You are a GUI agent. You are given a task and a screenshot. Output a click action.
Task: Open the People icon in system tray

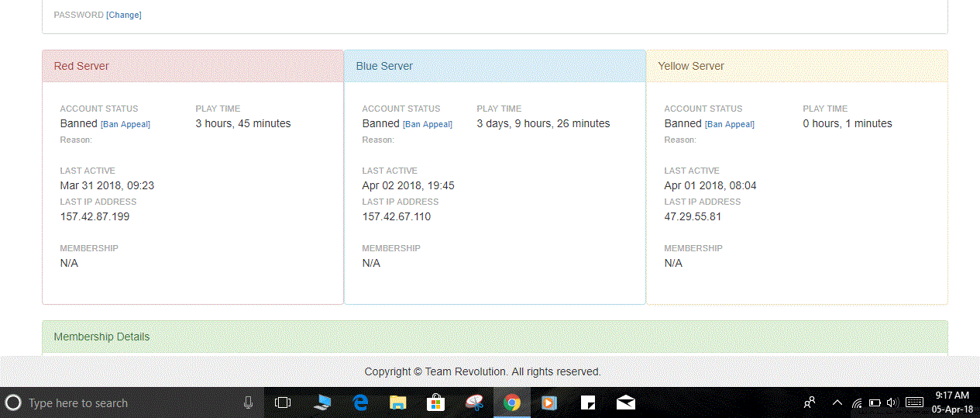point(810,402)
